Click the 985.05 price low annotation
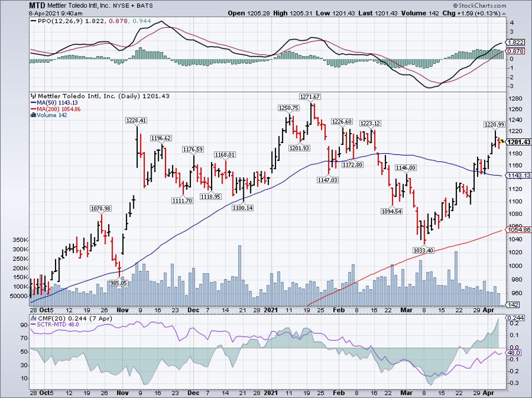Screen dimensions: 532x398 (119, 283)
